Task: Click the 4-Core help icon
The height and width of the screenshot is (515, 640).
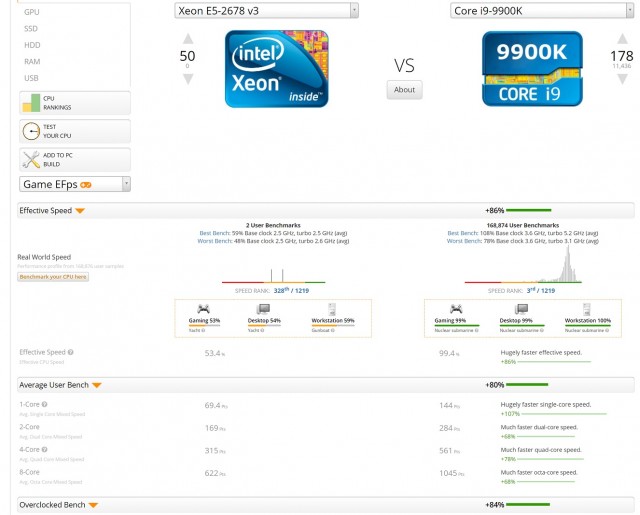Action: [x=44, y=450]
